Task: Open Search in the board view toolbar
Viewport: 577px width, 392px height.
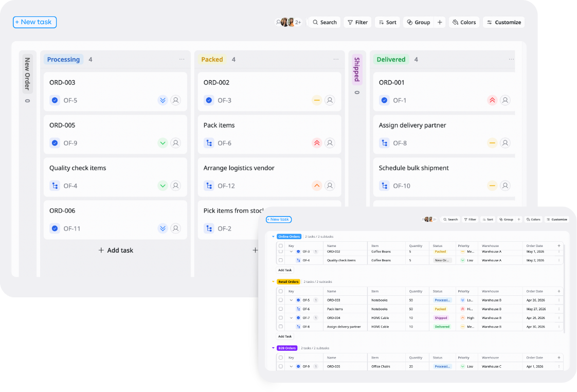Action: [324, 22]
